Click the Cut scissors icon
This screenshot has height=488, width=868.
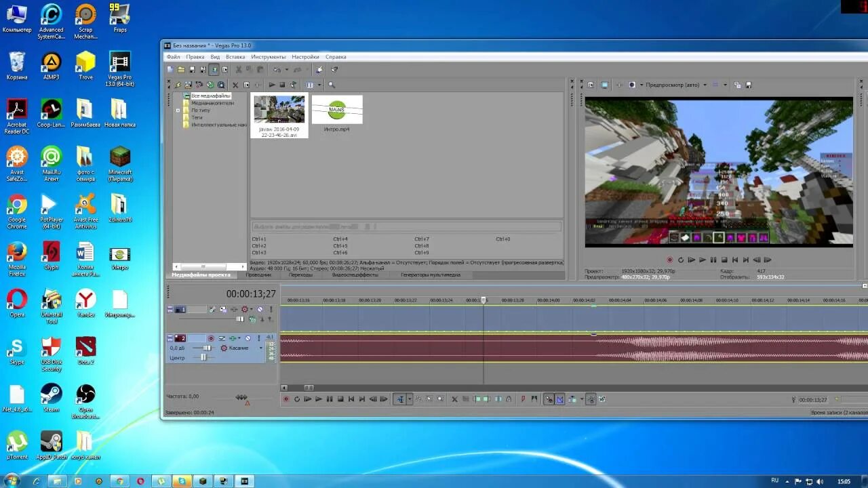[239, 69]
